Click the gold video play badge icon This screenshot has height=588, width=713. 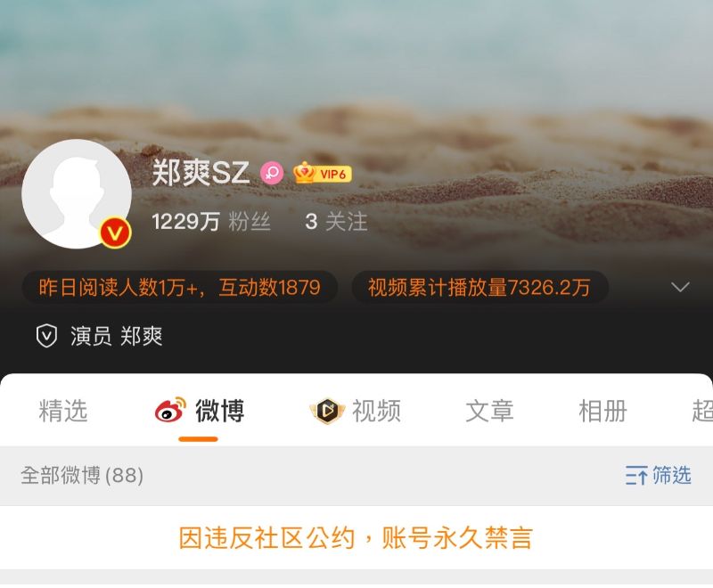point(327,411)
